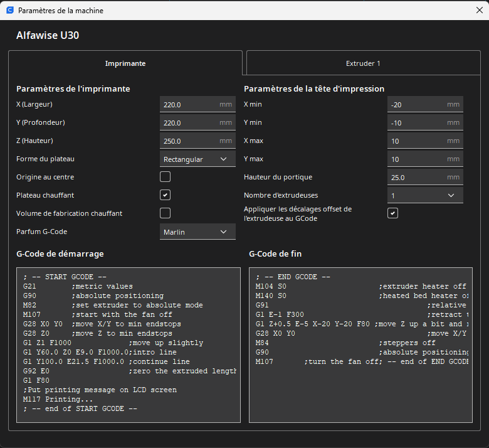Uncheck the Plateau chauffant checkbox

click(165, 195)
